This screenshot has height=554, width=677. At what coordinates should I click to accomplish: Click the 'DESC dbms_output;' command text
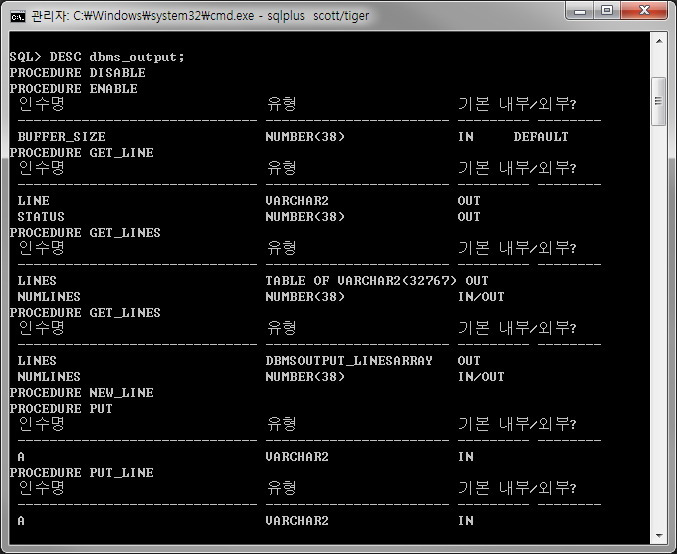pos(117,57)
